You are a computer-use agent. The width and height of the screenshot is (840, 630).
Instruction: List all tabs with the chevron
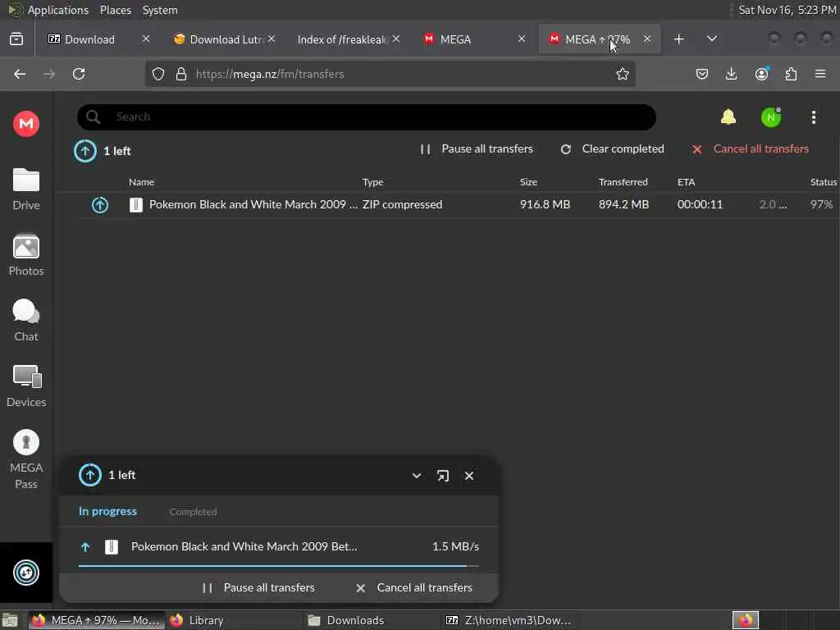(711, 39)
